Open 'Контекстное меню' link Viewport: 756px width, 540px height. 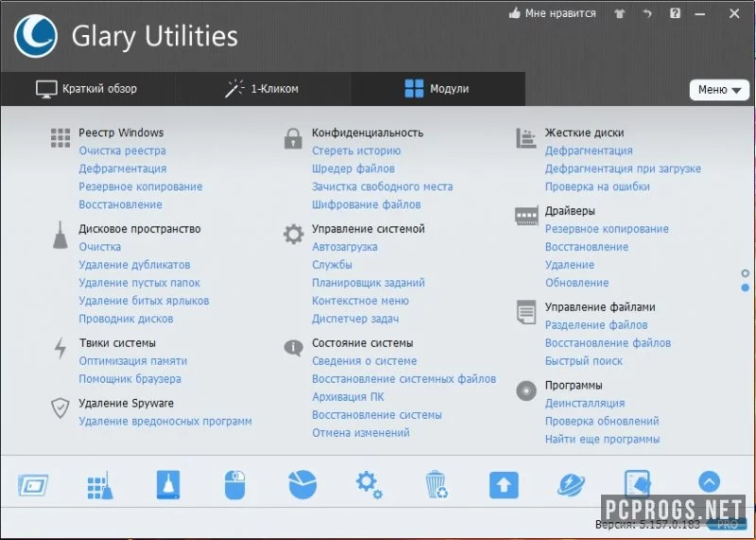(x=360, y=301)
